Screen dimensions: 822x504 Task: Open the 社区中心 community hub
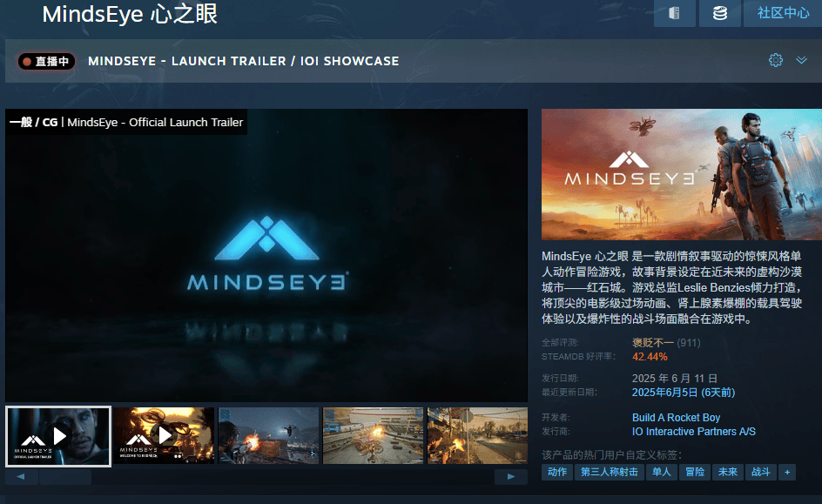(x=783, y=13)
